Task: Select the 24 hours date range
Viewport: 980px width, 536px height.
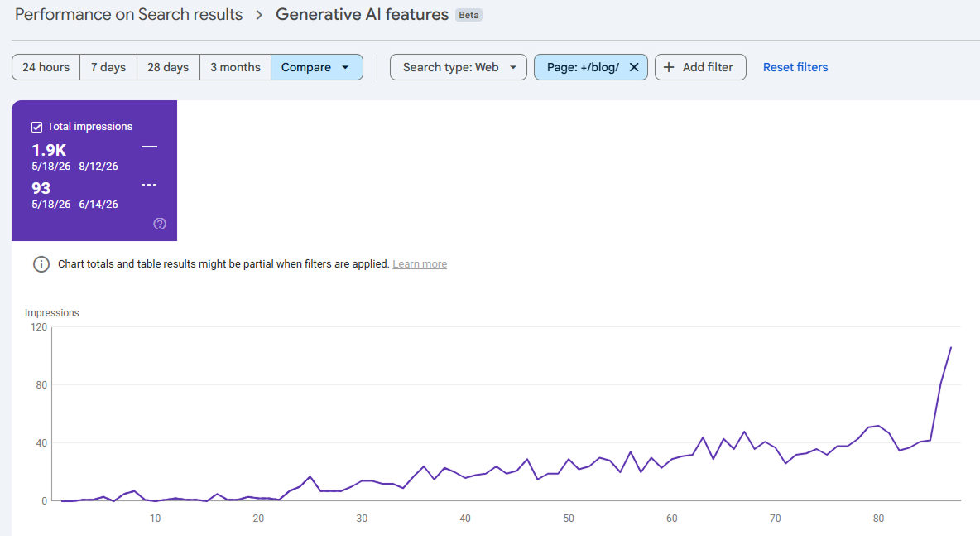Action: pyautogui.click(x=46, y=67)
